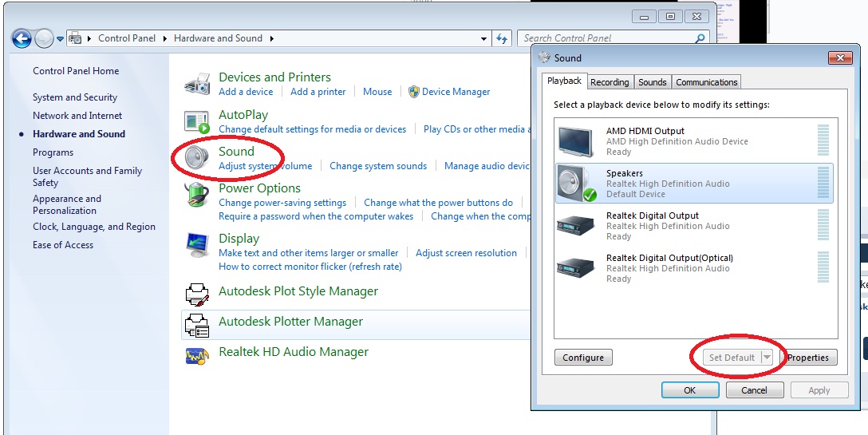
Task: Click Add a device link
Action: coord(246,92)
